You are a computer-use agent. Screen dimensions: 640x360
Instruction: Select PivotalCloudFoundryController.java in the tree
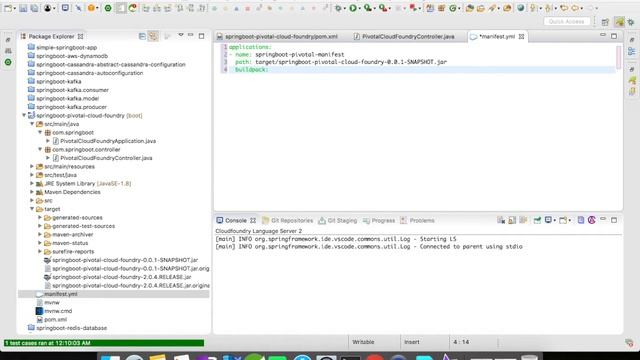point(106,158)
